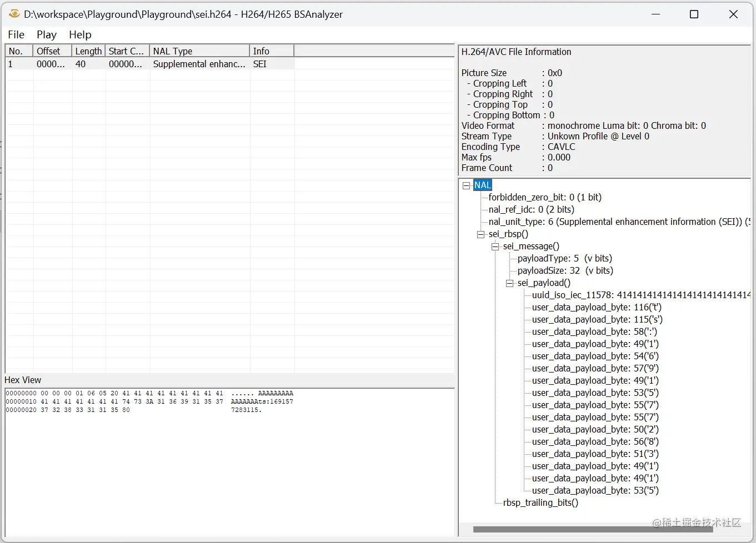Image resolution: width=756 pixels, height=543 pixels.
Task: Click the Max fps 0.000 line
Action: point(516,158)
